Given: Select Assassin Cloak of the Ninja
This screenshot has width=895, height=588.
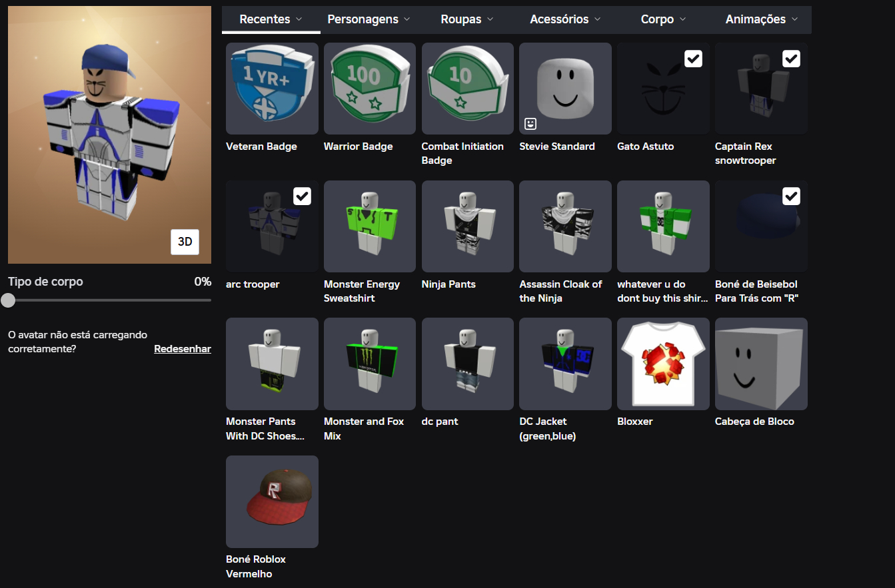Looking at the screenshot, I should pos(565,226).
